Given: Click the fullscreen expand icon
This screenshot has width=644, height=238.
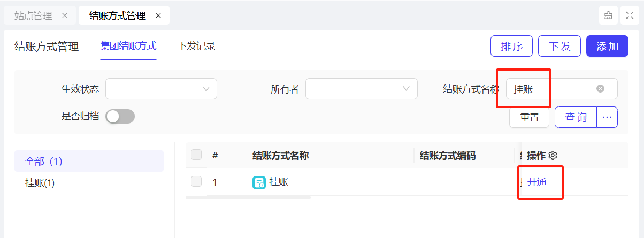Looking at the screenshot, I should tap(630, 16).
